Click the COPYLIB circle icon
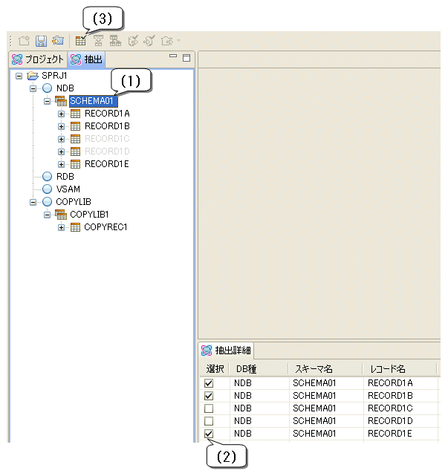This screenshot has width=448, height=476. [x=47, y=201]
